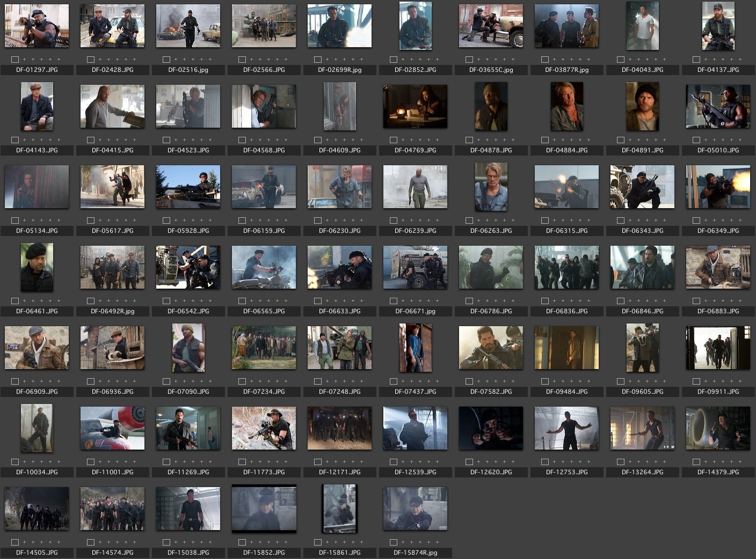Select the DF-12753.JPG thumbnail

pyautogui.click(x=566, y=428)
